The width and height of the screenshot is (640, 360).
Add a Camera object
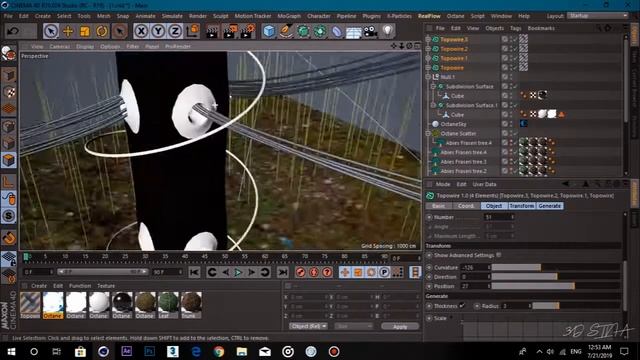coord(371,31)
